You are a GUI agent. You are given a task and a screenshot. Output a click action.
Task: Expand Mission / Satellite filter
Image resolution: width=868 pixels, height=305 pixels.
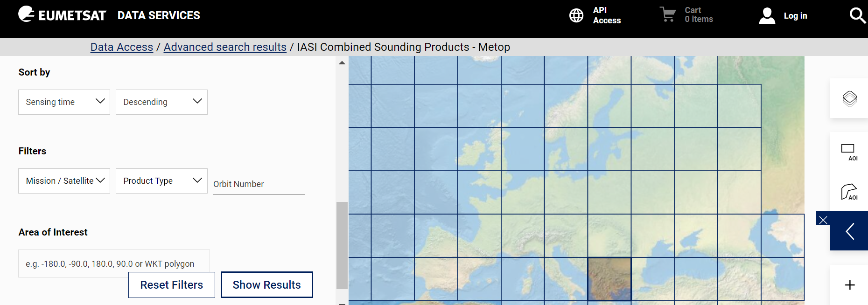tap(64, 181)
